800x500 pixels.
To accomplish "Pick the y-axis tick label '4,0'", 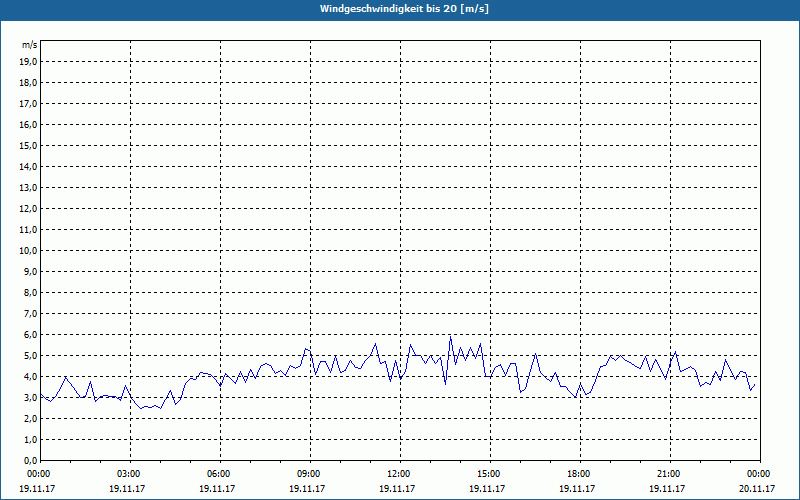I will pos(30,377).
